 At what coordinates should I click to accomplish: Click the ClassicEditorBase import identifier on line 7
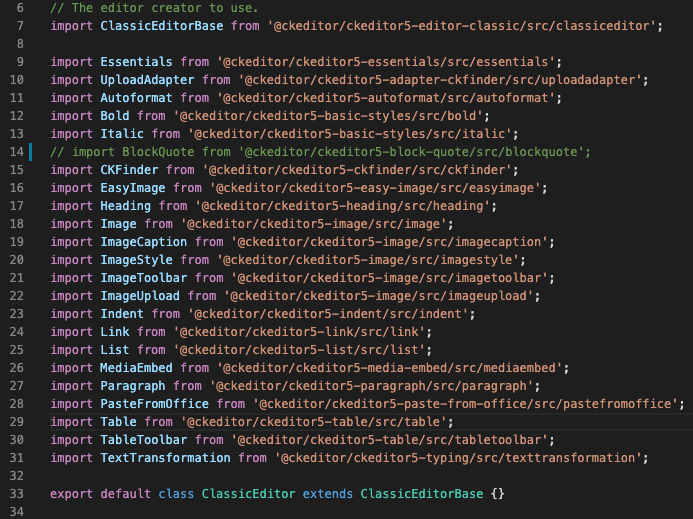pyautogui.click(x=162, y=26)
